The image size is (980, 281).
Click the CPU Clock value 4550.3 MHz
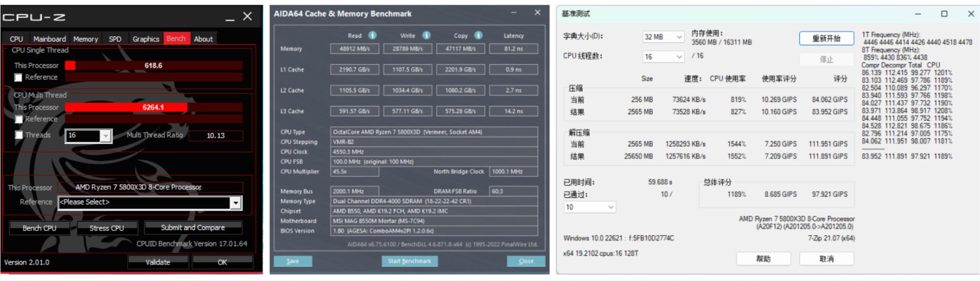click(434, 152)
